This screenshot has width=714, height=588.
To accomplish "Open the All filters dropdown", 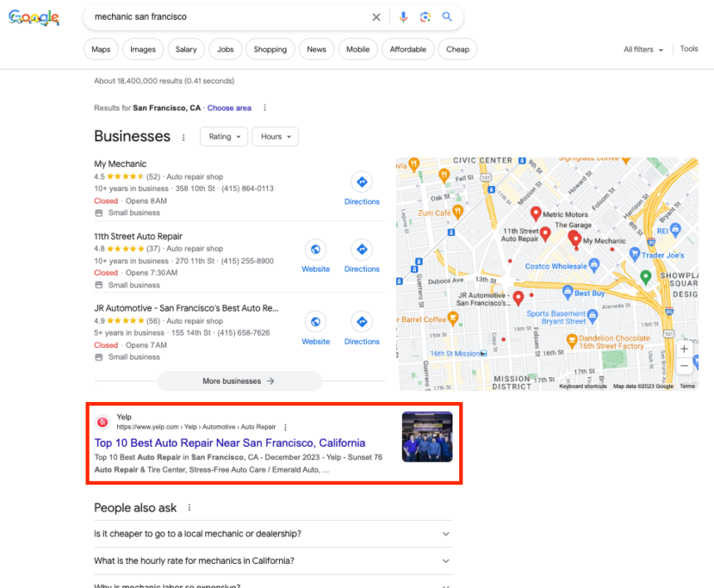I will point(643,50).
